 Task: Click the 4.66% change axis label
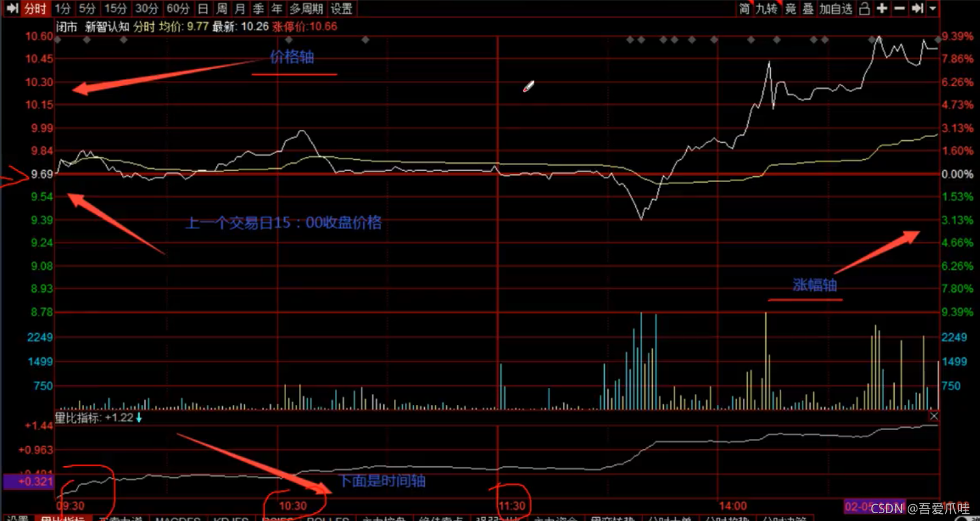point(957,243)
